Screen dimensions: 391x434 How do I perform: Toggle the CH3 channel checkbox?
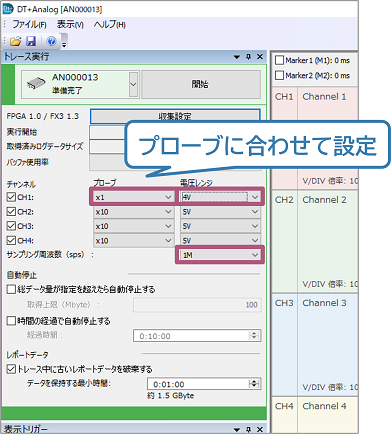coord(11,226)
